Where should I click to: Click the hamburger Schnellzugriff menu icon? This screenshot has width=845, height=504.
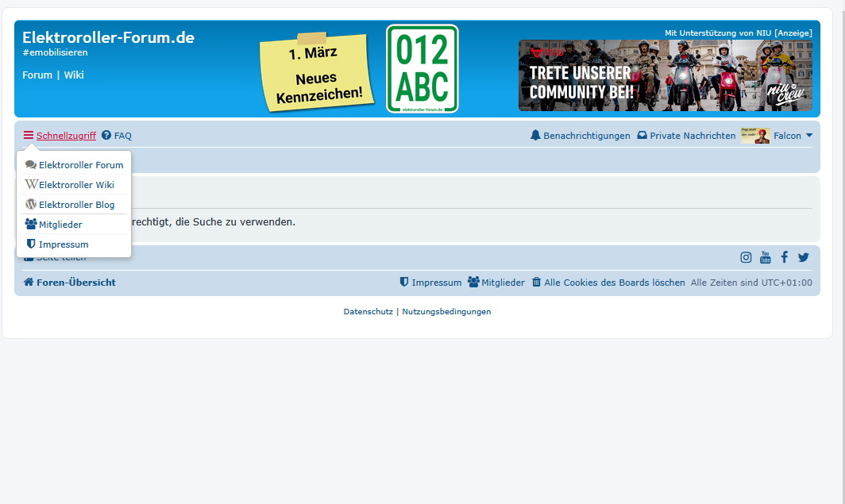point(29,136)
